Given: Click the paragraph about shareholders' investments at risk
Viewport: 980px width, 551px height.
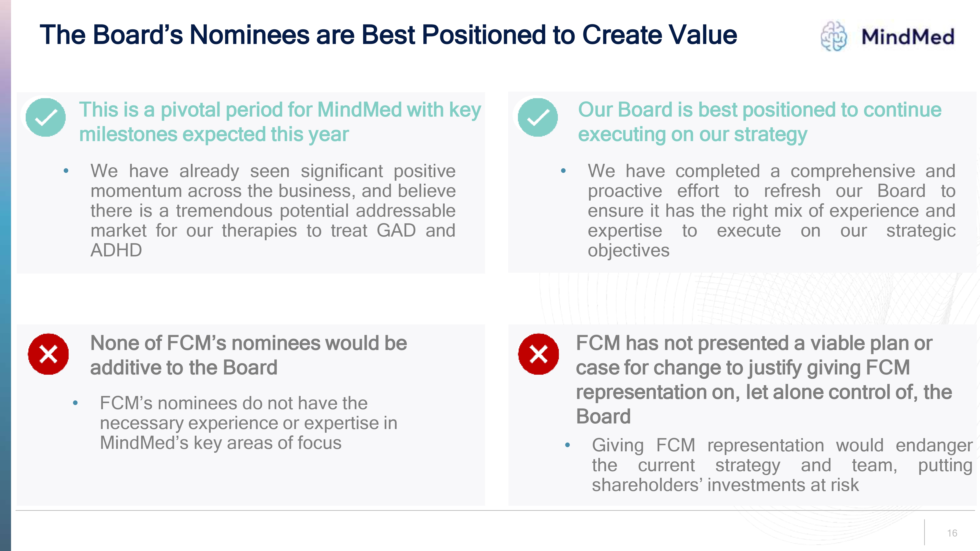Looking at the screenshot, I should coord(782,465).
